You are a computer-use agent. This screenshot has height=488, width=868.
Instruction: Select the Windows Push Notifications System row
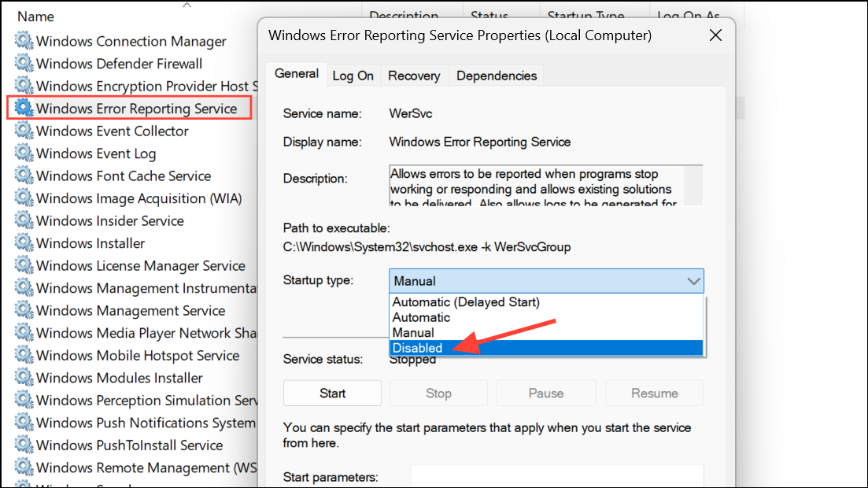(135, 423)
